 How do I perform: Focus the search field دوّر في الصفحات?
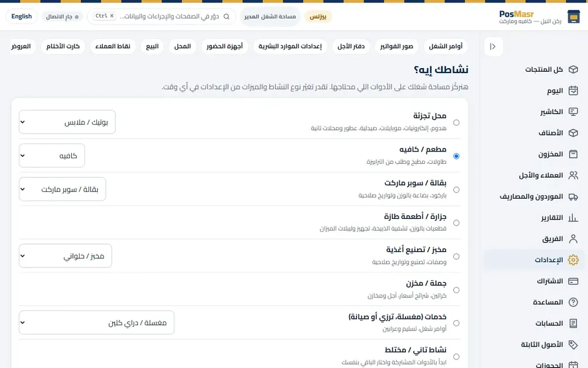point(161,17)
